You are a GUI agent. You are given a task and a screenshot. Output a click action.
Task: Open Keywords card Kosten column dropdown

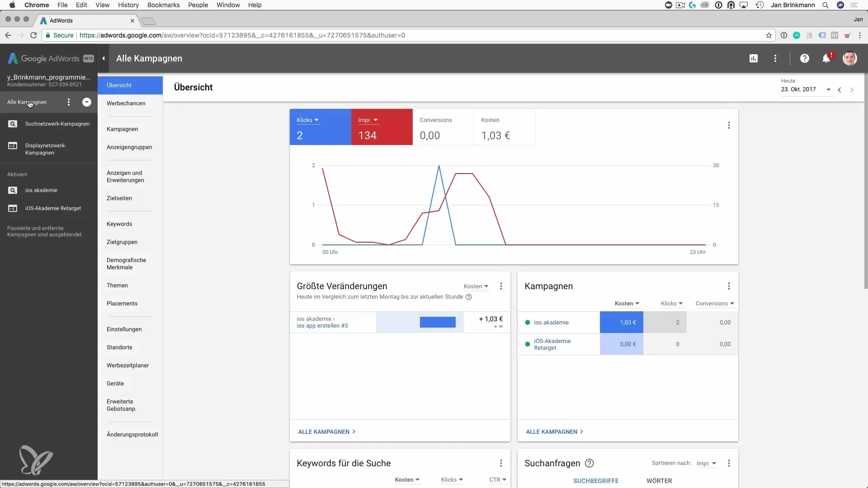click(x=407, y=480)
